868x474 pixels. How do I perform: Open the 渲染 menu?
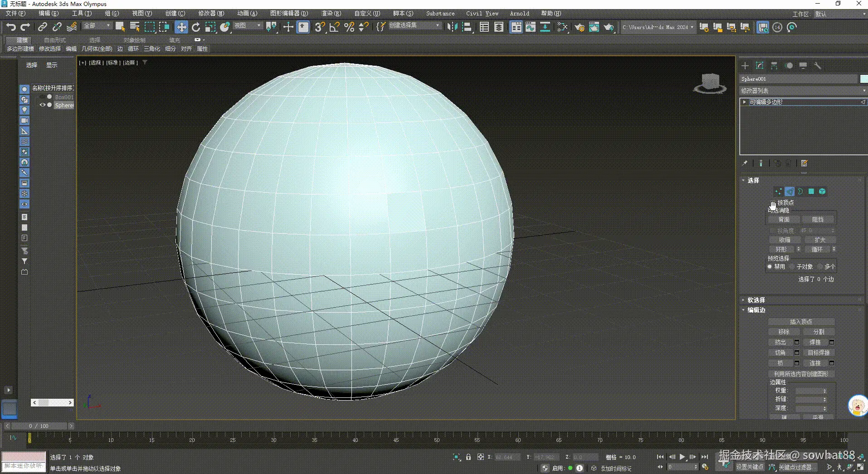click(331, 13)
